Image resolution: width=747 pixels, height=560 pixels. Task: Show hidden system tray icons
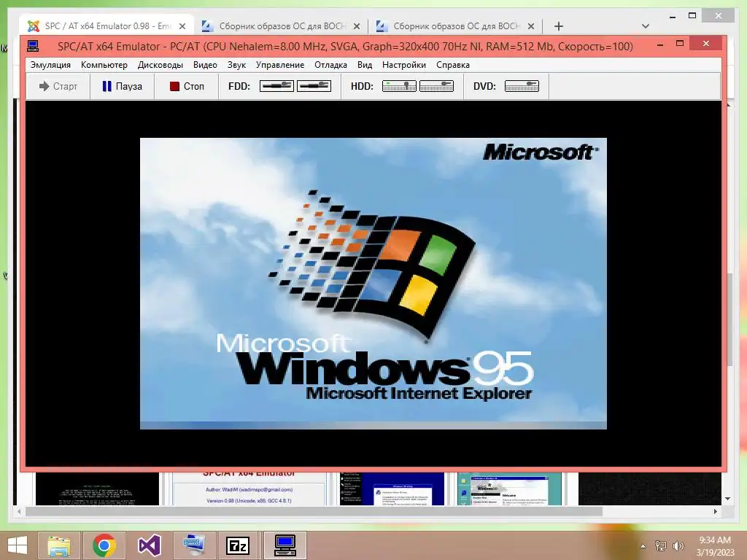pos(643,546)
